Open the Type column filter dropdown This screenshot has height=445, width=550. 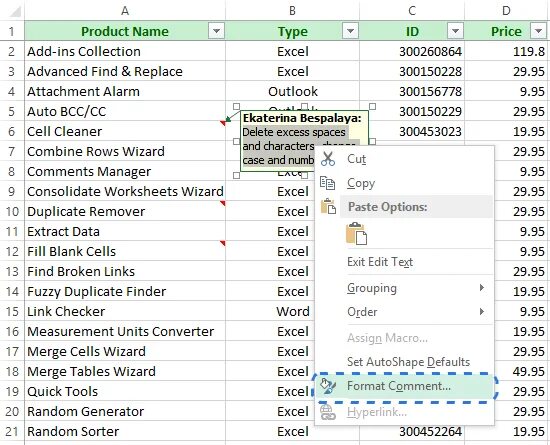coord(350,31)
